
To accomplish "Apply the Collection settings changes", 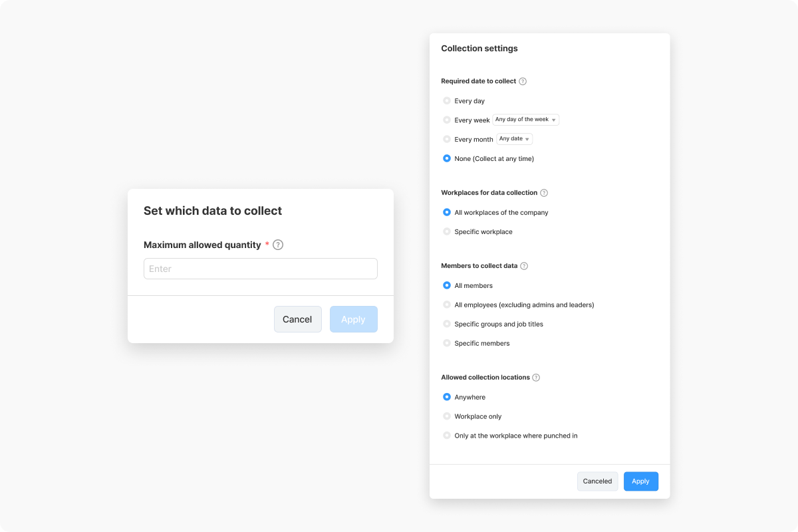I will pos(641,481).
